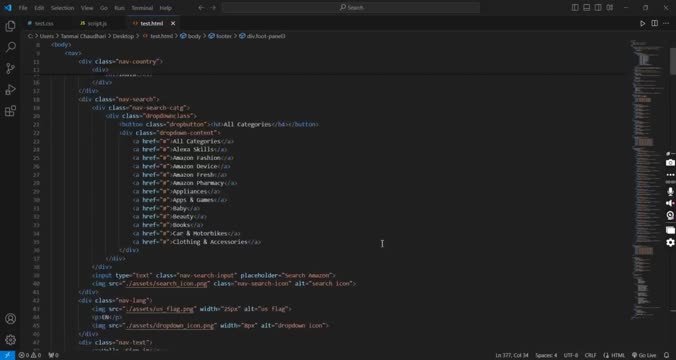Open the File menu

click(x=23, y=8)
